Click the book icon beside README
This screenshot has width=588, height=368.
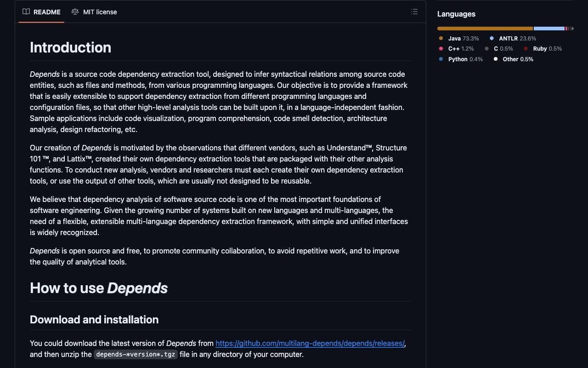tap(26, 11)
